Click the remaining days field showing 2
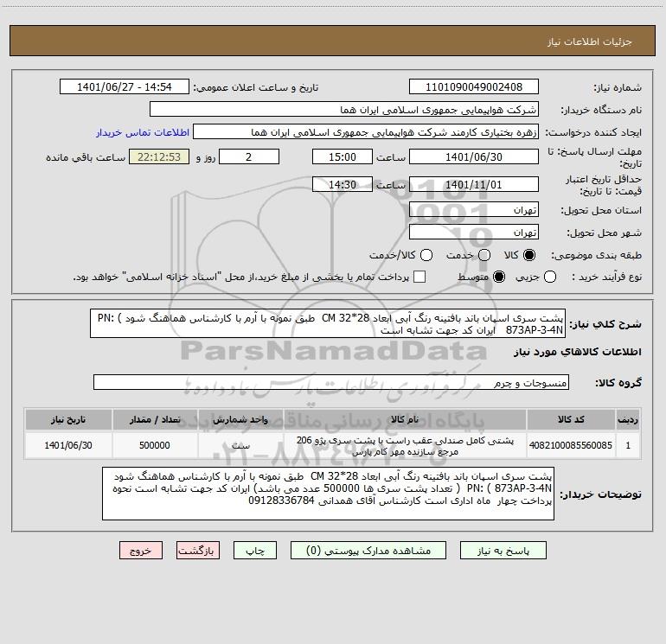 point(249,156)
